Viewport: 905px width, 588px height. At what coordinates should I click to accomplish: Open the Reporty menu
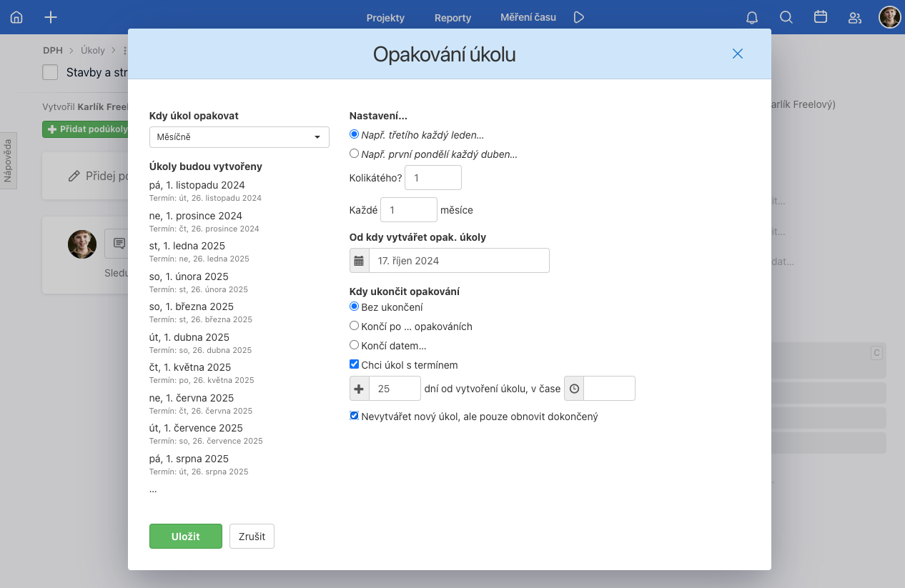(452, 18)
